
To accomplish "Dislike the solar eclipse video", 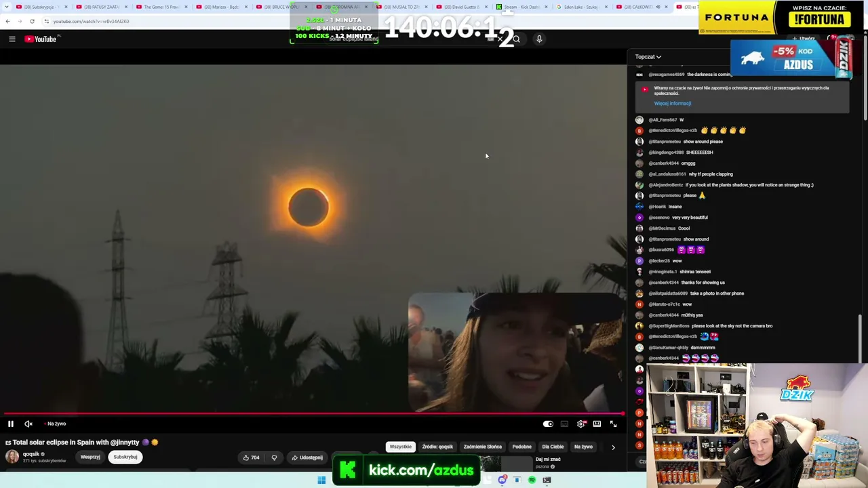I will point(274,457).
